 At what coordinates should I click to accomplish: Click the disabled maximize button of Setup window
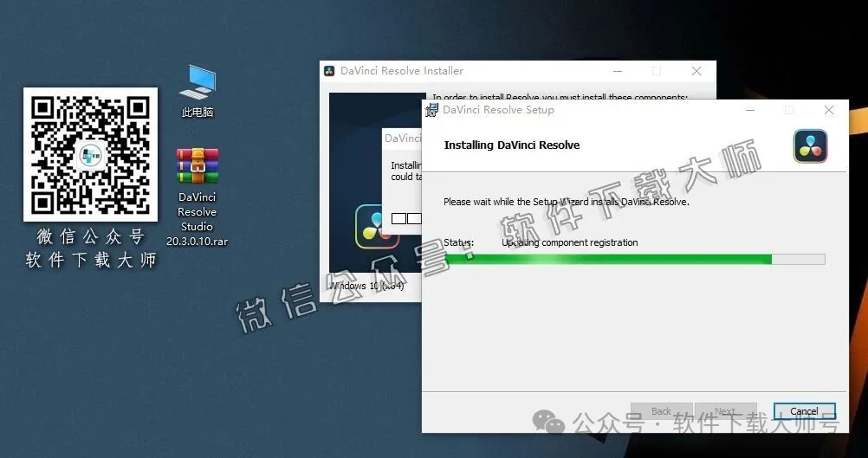(x=789, y=110)
